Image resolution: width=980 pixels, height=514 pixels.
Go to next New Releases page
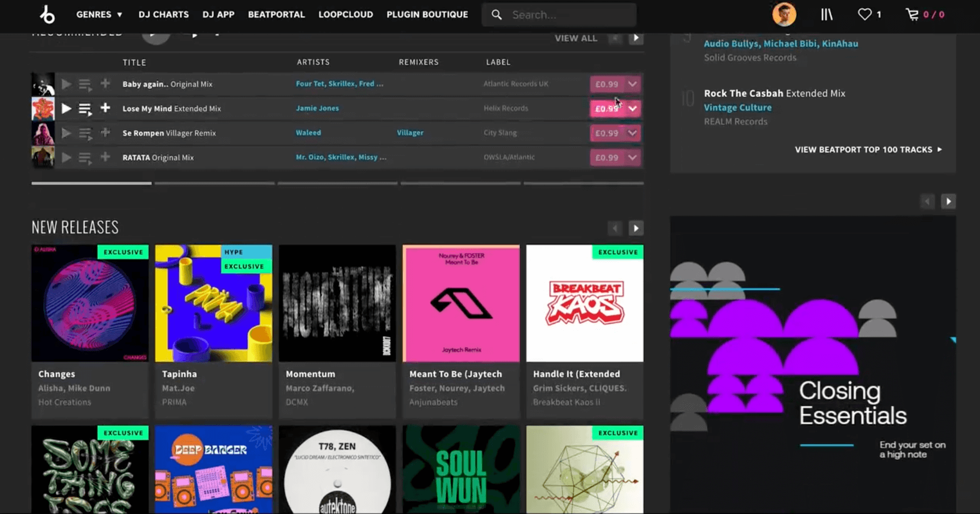point(635,228)
